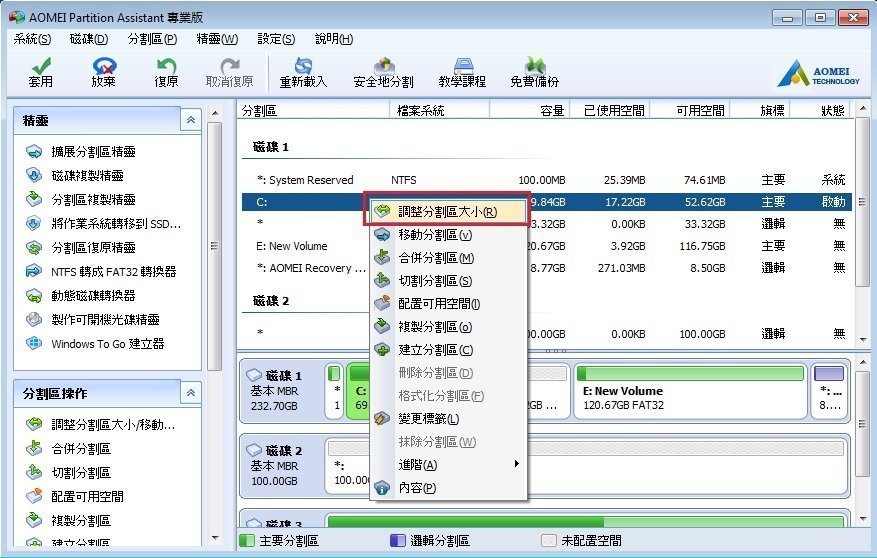877x558 pixels.
Task: Choose 複製分割區(O) in the context menu
Action: pos(447,327)
